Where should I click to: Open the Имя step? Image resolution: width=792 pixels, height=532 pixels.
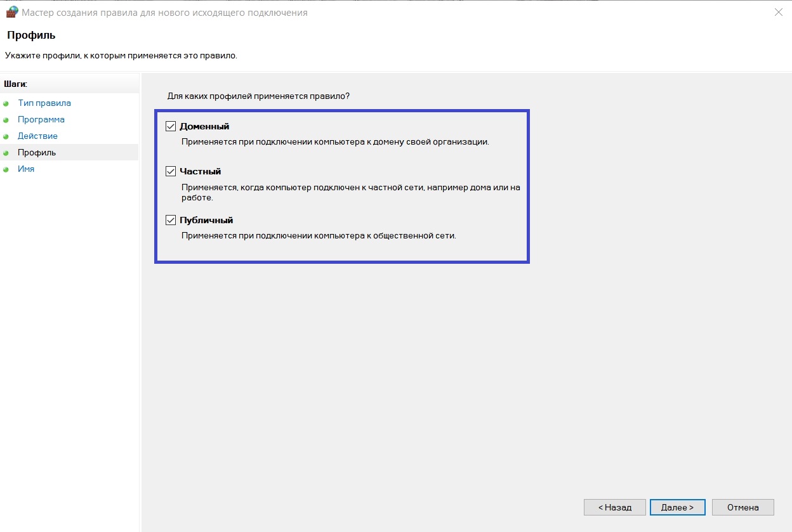[x=26, y=169]
